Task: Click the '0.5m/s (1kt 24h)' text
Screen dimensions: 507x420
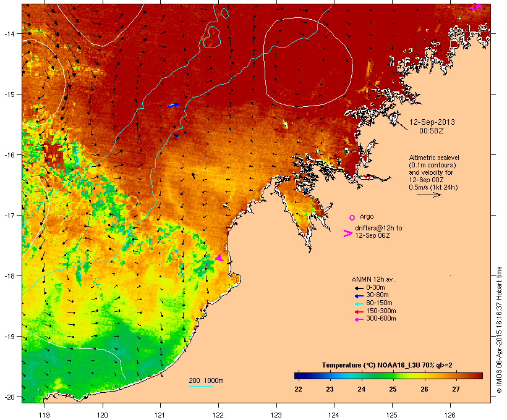Action: (x=433, y=187)
